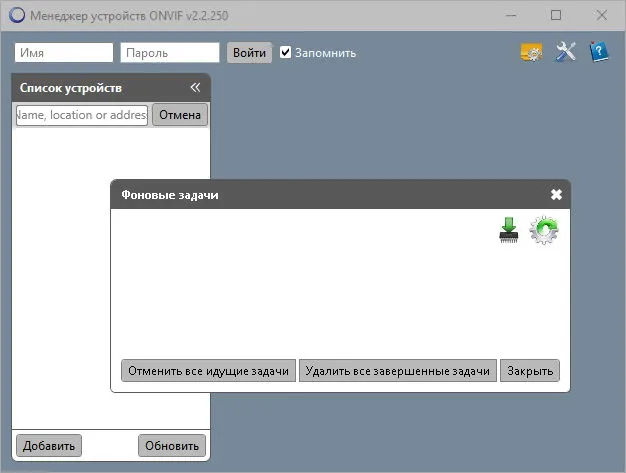Click the Добавить button
Screen dimensions: 626x473
click(49, 445)
